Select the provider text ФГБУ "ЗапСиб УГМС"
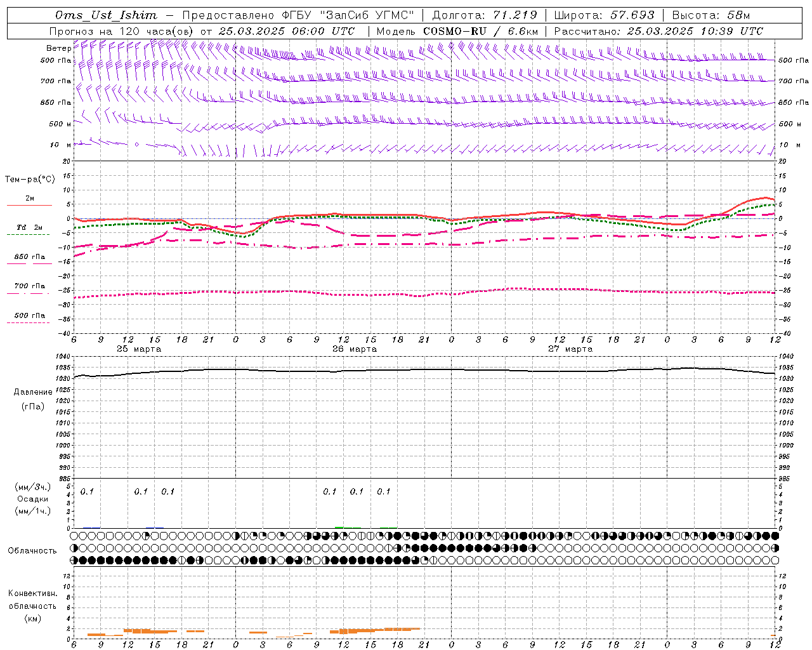 point(348,15)
